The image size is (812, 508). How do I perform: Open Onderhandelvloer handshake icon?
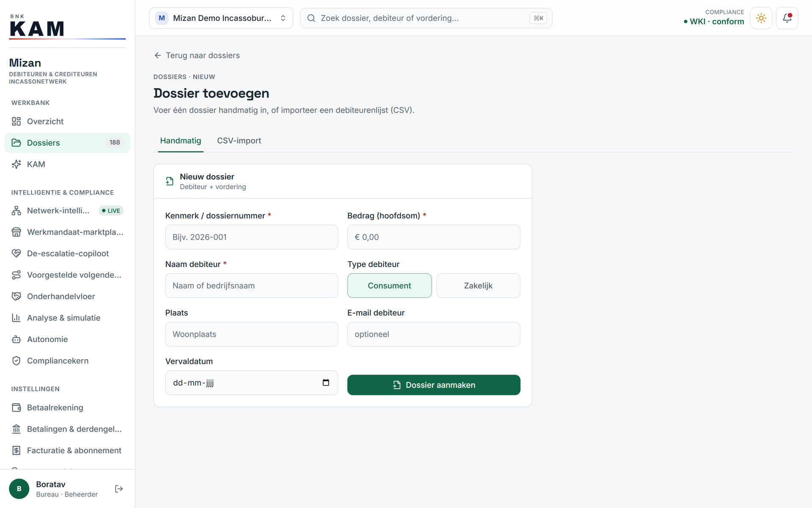16,296
